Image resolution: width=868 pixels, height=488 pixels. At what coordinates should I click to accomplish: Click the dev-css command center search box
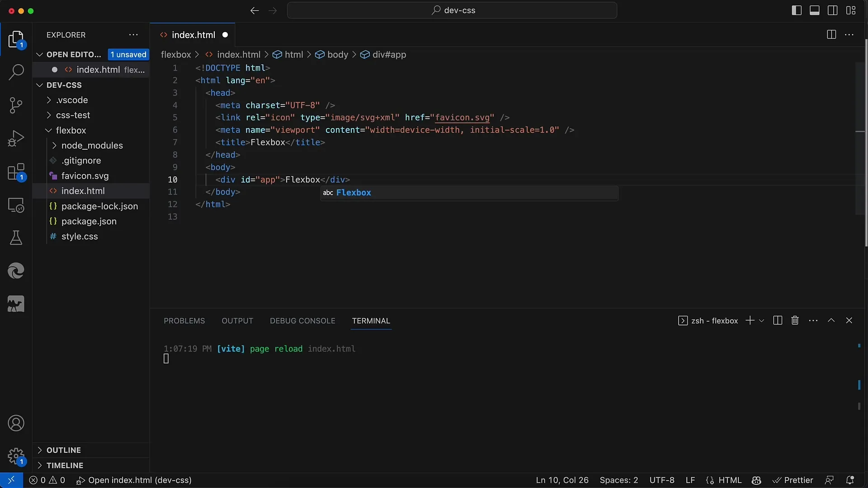452,10
